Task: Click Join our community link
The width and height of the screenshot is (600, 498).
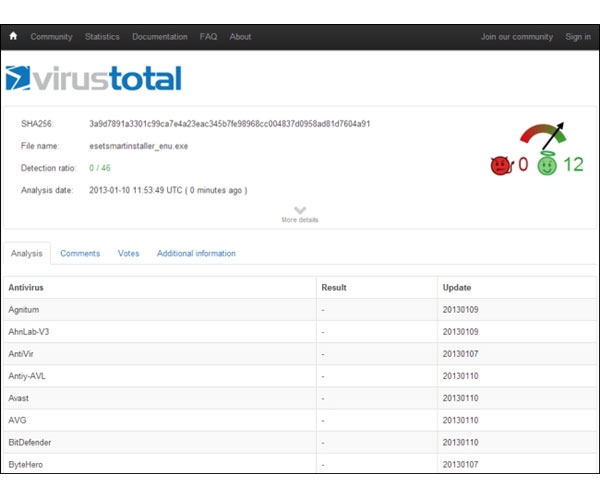Action: (x=517, y=37)
